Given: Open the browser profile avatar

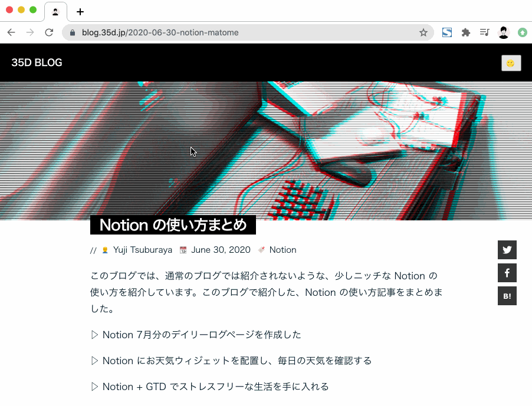Looking at the screenshot, I should (x=504, y=32).
